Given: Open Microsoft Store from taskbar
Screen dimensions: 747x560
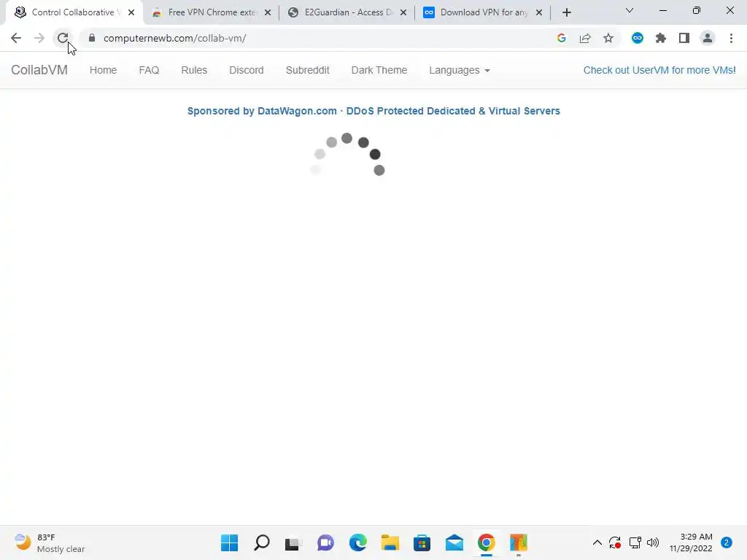Looking at the screenshot, I should coord(422,542).
